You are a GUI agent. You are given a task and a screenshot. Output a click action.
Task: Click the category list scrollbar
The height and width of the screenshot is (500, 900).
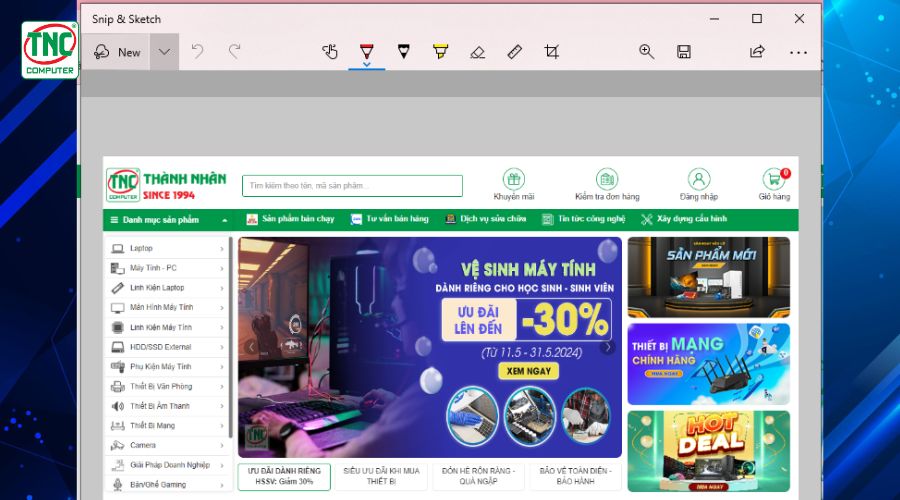(x=231, y=339)
